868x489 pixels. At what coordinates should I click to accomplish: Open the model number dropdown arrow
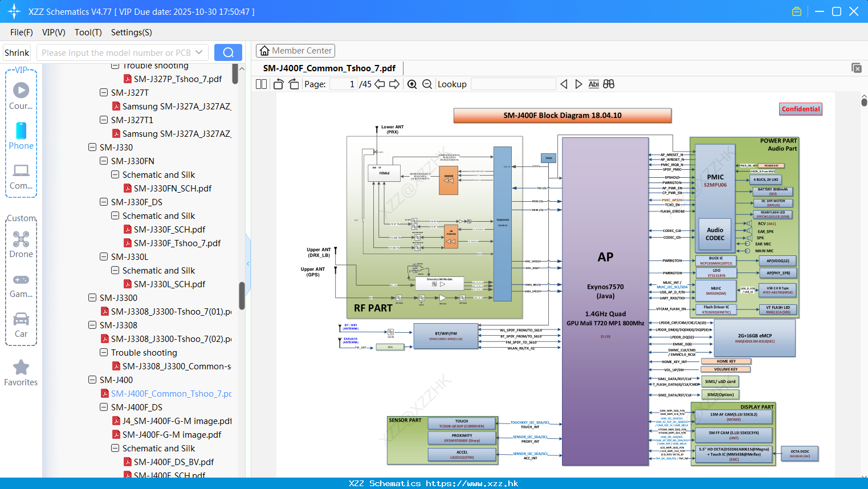(x=199, y=52)
